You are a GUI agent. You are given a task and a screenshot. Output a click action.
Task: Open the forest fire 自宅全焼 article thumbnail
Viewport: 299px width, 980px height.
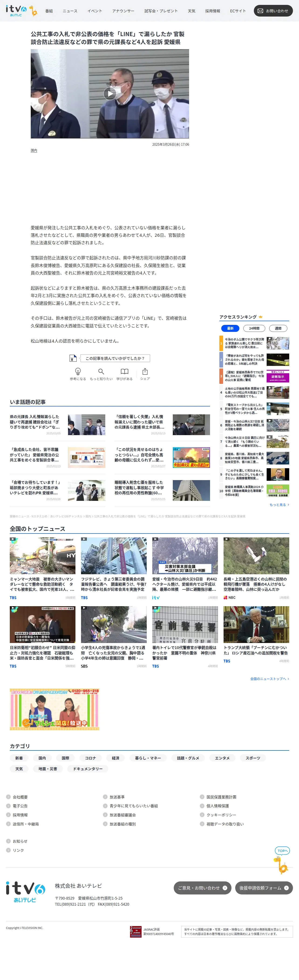[191, 458]
